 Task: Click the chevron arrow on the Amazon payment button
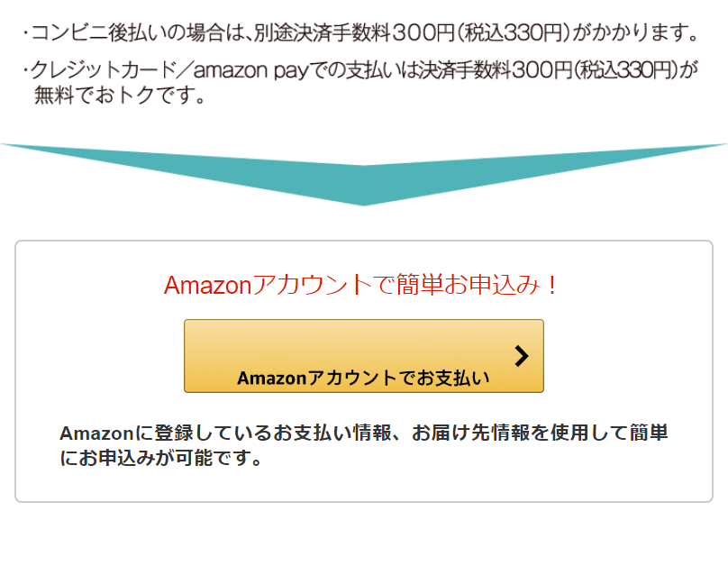click(521, 356)
